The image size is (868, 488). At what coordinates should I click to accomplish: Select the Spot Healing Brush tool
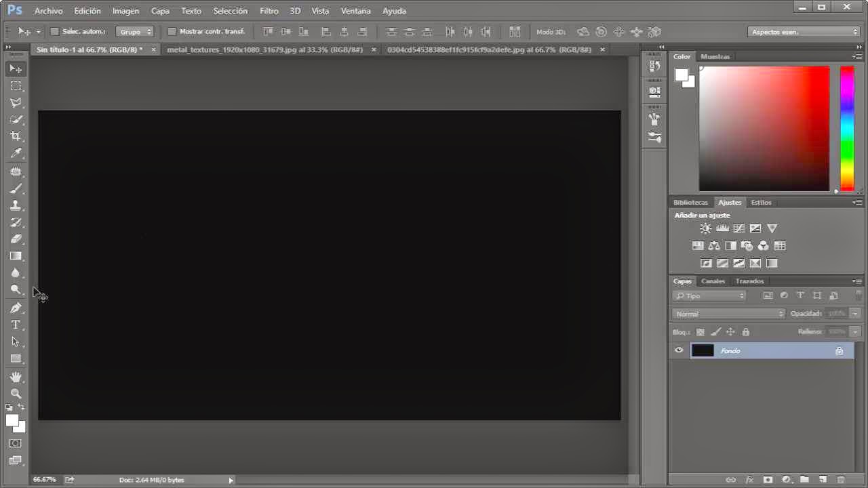click(16, 172)
